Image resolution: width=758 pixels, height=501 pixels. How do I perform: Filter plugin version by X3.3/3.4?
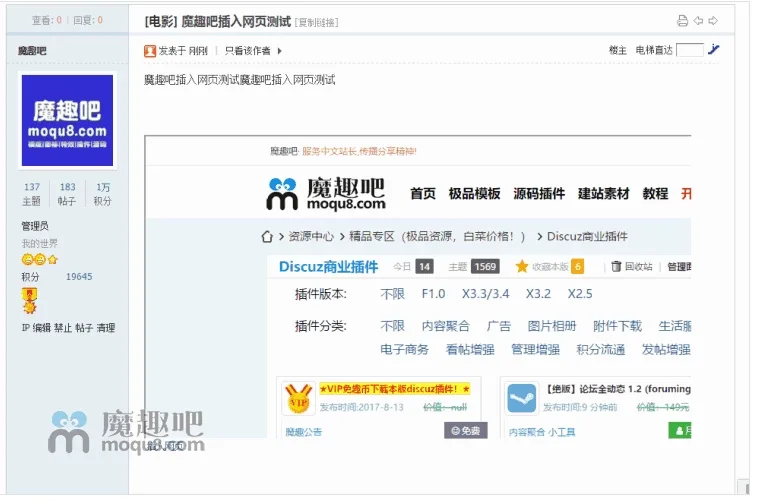[x=485, y=294]
